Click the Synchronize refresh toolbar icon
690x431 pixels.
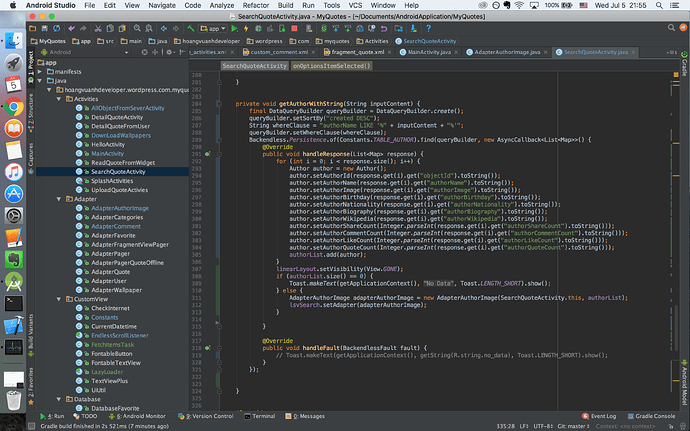click(57, 28)
